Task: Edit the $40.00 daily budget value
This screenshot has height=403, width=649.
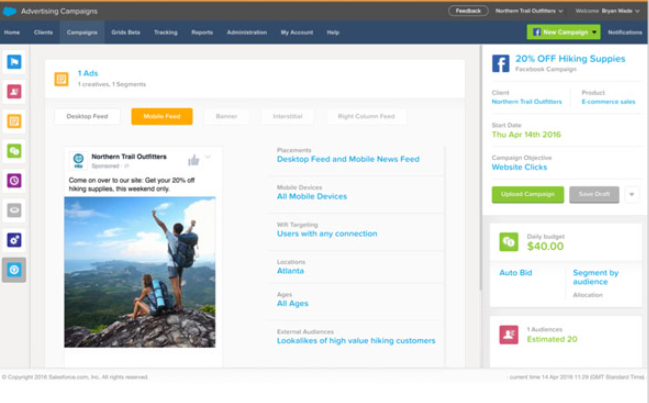Action: tap(545, 247)
